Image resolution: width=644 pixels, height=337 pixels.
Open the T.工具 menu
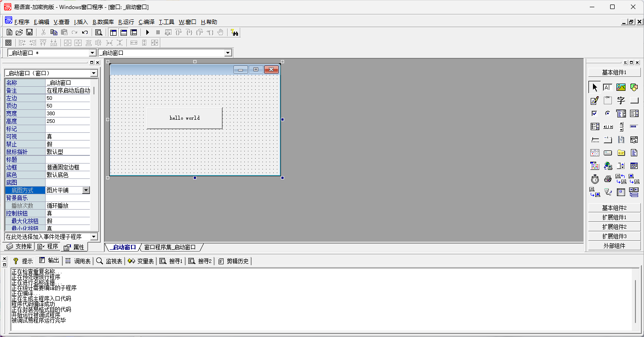[166, 22]
